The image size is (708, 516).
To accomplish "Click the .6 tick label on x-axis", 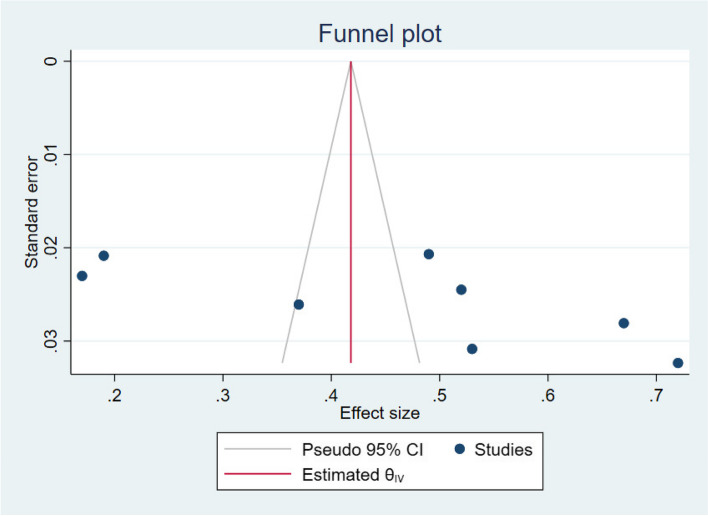I will tap(547, 394).
